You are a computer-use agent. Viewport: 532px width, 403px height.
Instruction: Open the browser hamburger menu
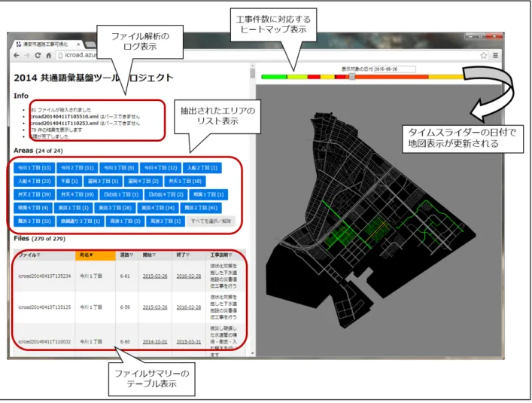495,55
